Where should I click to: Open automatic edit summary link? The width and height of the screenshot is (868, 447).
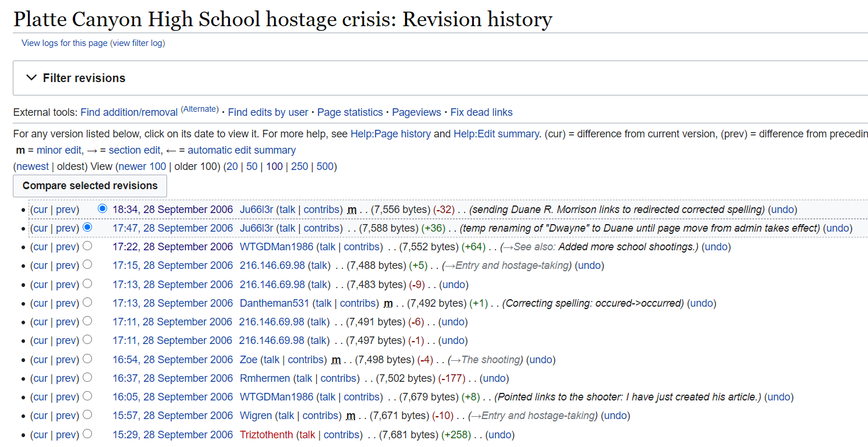(x=242, y=150)
